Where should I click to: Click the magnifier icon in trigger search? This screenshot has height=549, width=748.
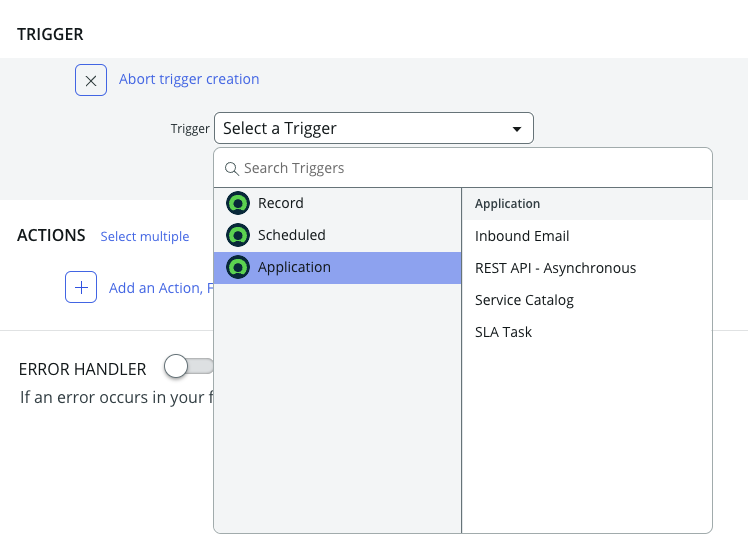[232, 168]
